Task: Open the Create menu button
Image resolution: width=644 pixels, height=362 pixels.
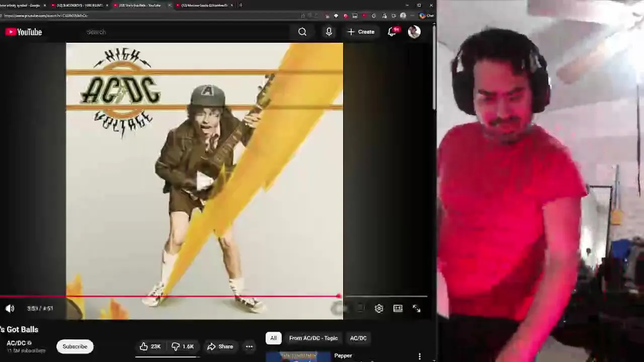Action: pos(361,32)
